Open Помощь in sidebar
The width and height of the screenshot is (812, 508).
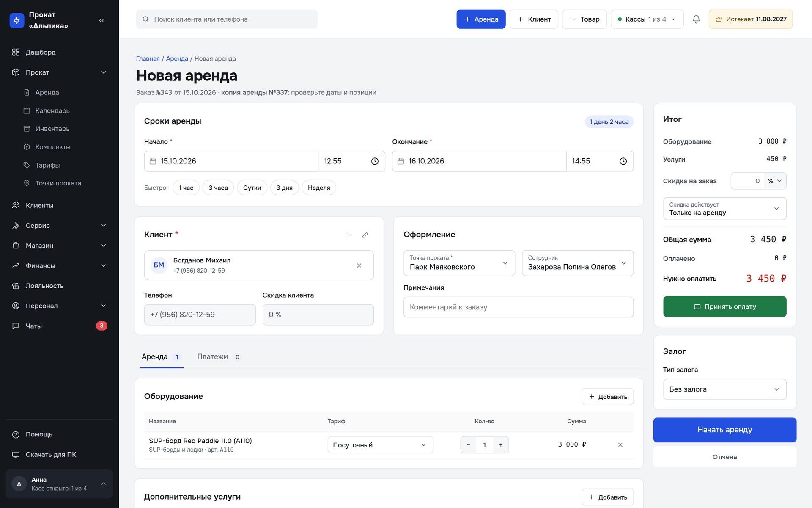click(59, 434)
